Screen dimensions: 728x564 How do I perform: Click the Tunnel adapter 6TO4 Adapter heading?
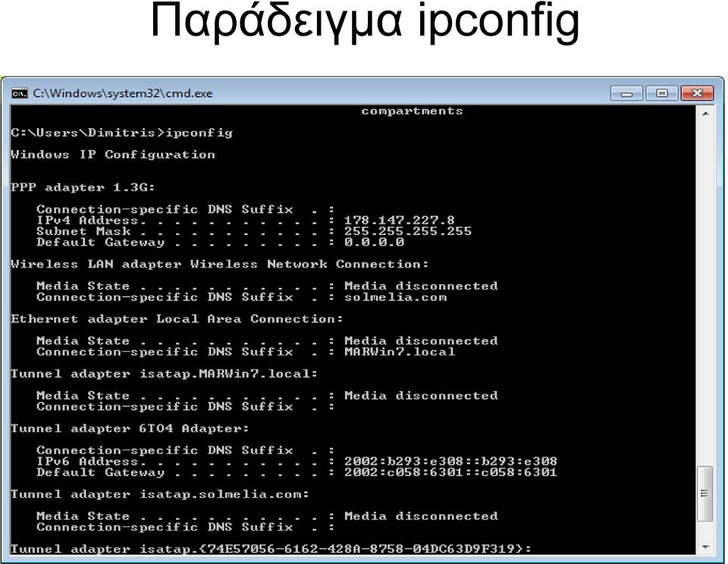130,428
